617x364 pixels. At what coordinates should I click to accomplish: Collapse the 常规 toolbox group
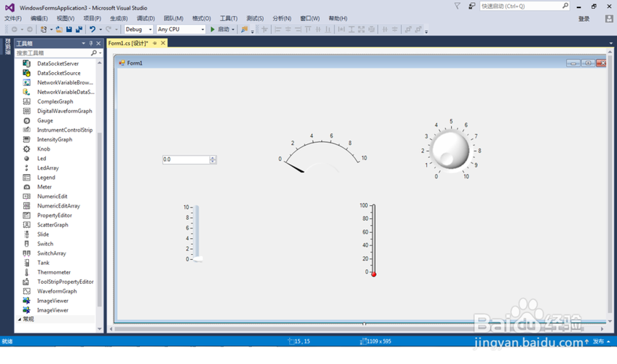(19, 319)
